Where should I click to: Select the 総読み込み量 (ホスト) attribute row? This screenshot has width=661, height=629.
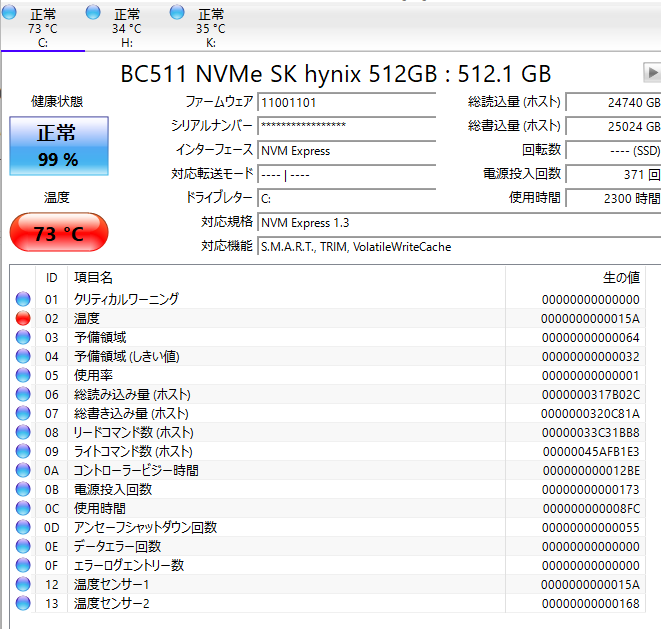(132, 394)
